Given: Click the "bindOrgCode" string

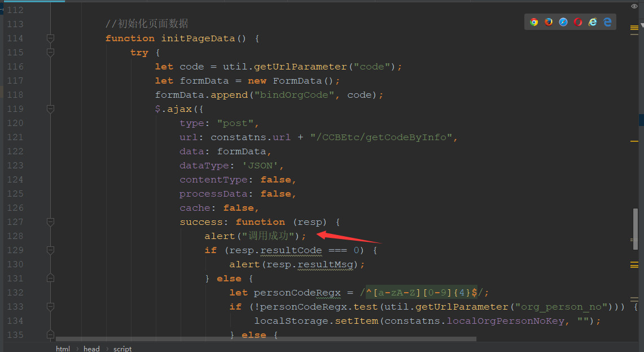Looking at the screenshot, I should [x=294, y=95].
